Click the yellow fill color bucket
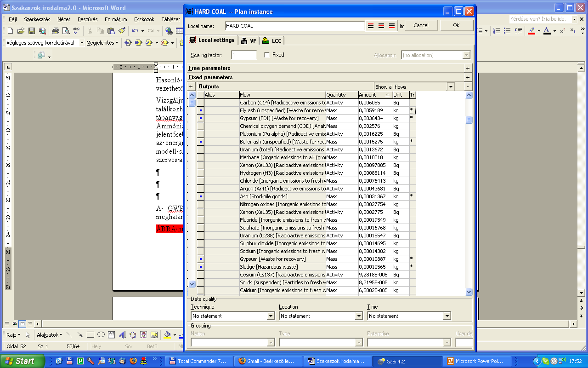This screenshot has width=588, height=368. click(x=167, y=335)
